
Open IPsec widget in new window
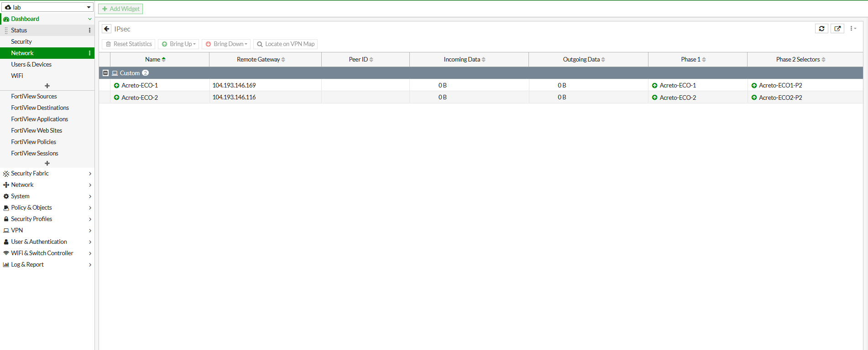pos(837,28)
